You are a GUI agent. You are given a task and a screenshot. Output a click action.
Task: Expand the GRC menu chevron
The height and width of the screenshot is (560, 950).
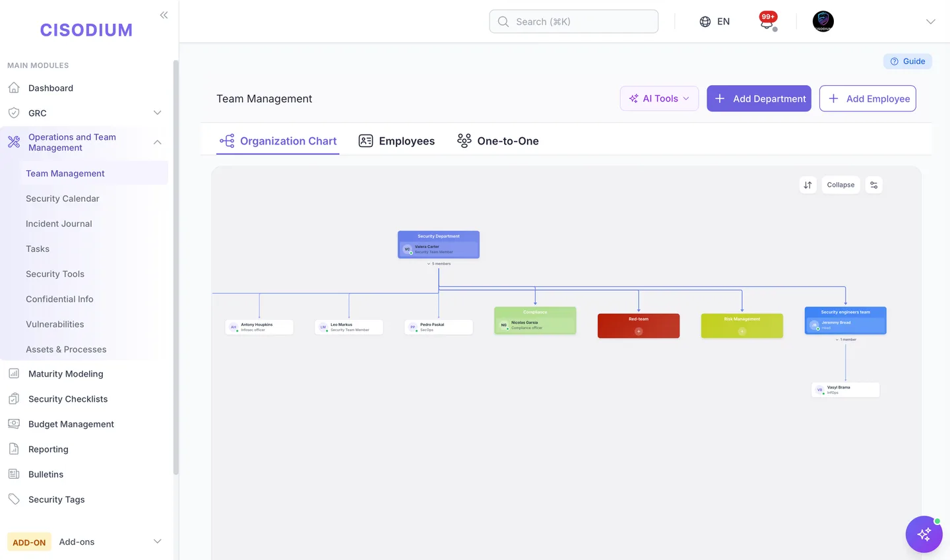[158, 113]
